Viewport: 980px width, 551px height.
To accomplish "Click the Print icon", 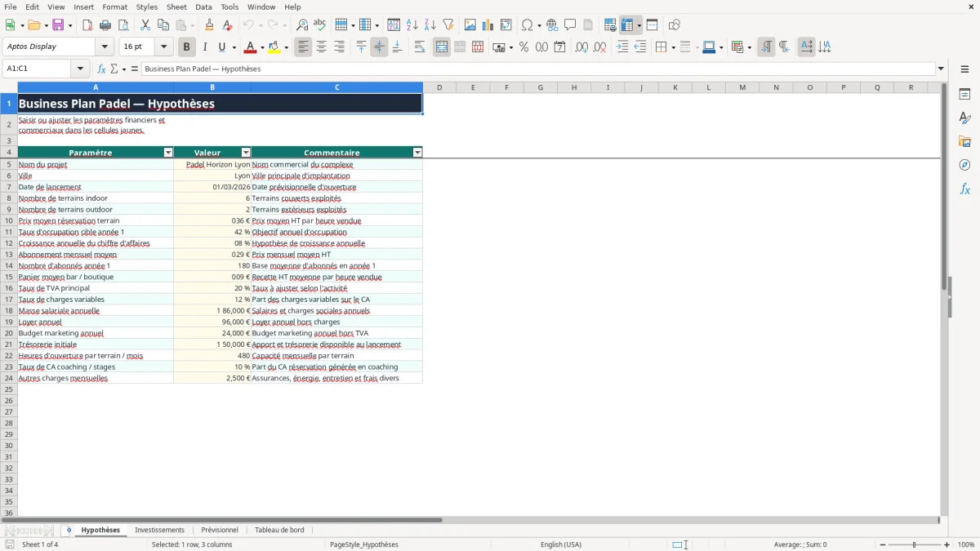I will [105, 25].
